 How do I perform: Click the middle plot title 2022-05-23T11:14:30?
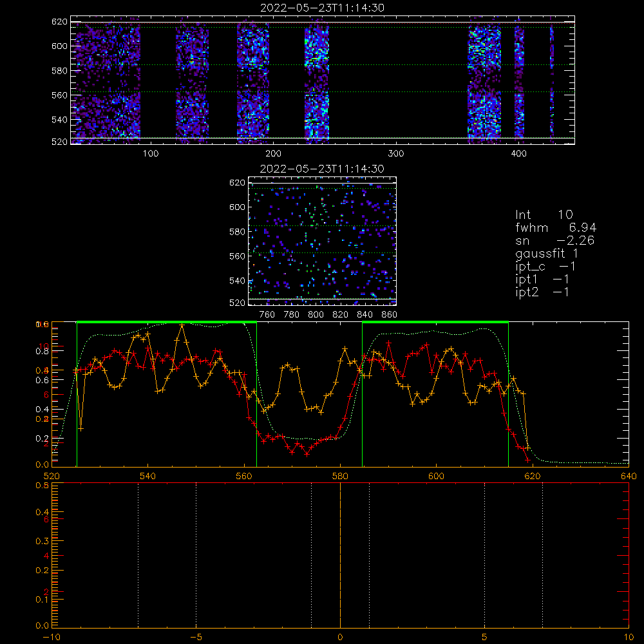tap(323, 169)
